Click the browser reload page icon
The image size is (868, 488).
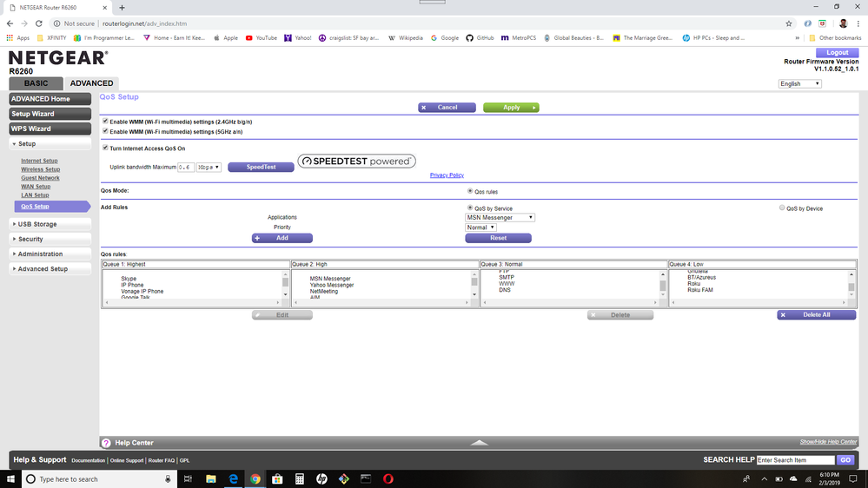(40, 23)
